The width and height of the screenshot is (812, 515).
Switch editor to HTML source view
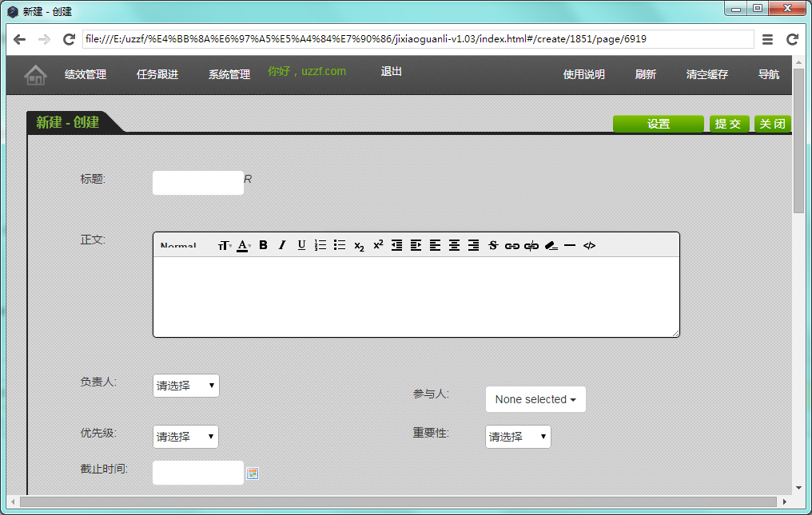point(589,245)
